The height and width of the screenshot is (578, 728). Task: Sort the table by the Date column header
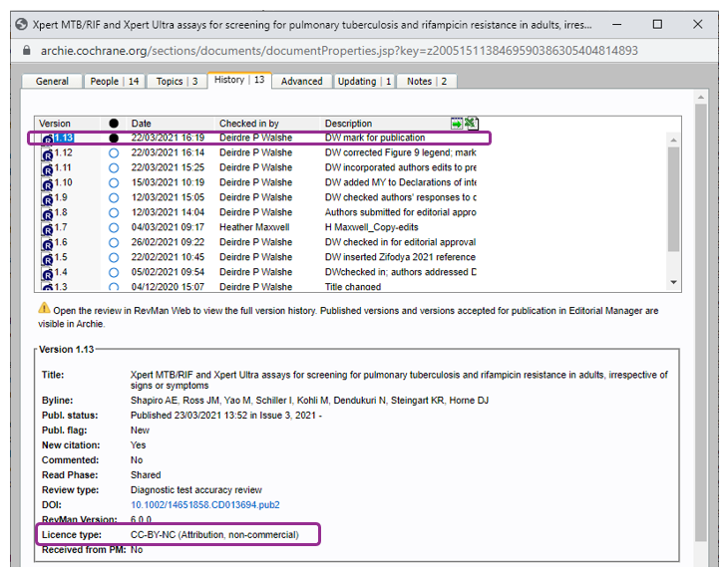142,124
